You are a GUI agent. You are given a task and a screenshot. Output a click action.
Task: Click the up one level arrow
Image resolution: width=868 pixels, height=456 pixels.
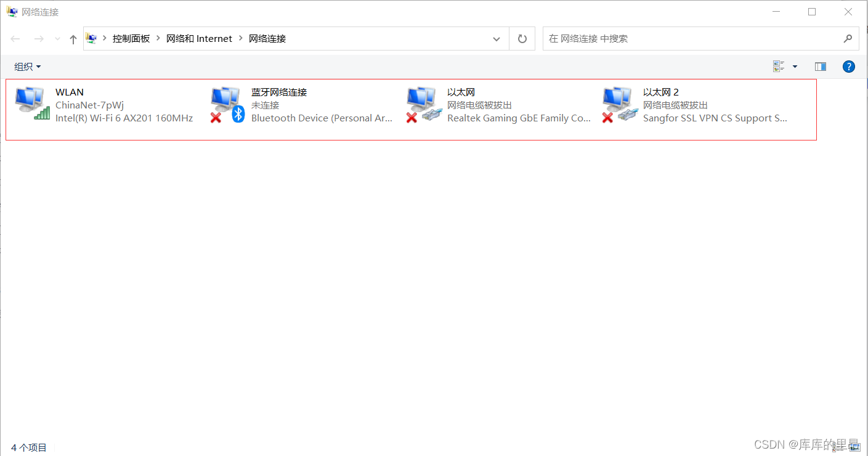click(x=72, y=38)
